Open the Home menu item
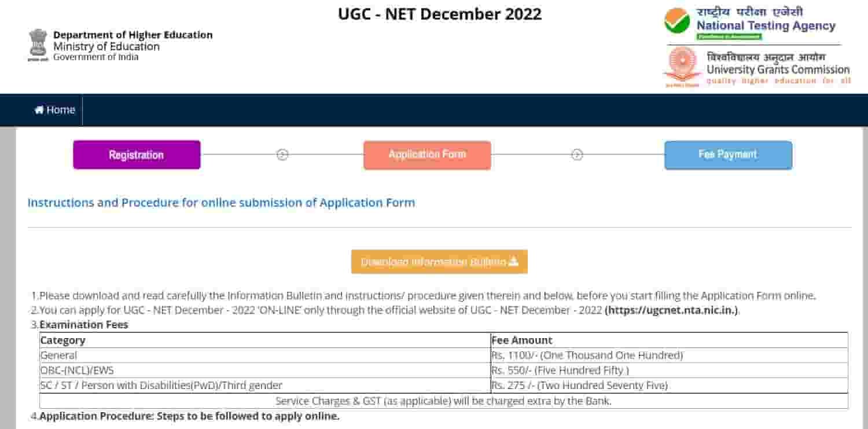This screenshot has height=429, width=868. 55,109
